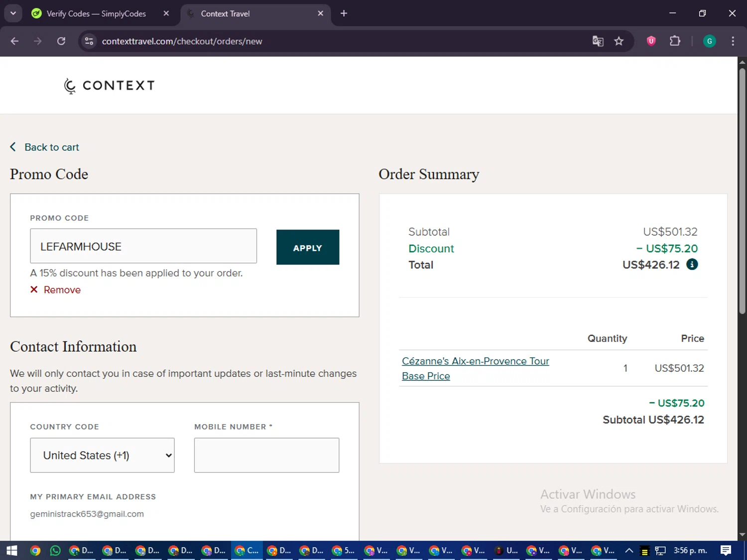Click the scrollbar down arrow

pos(742,535)
